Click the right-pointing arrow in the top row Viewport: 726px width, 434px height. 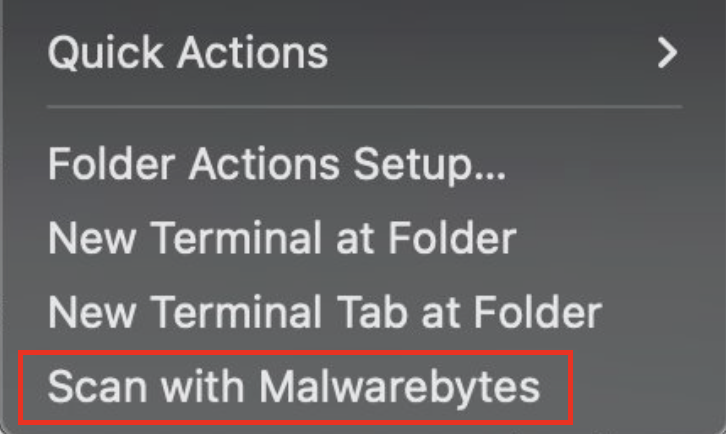667,51
